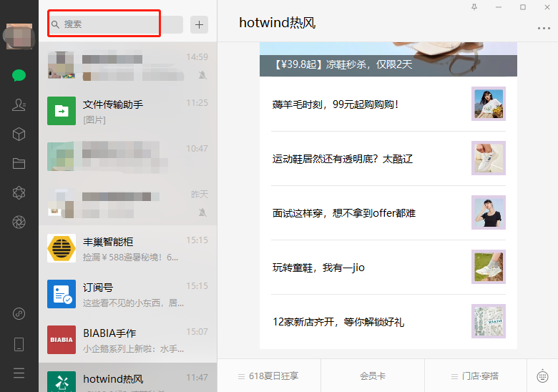
Task: Open the blurred chat dated 昨天
Action: [x=128, y=202]
